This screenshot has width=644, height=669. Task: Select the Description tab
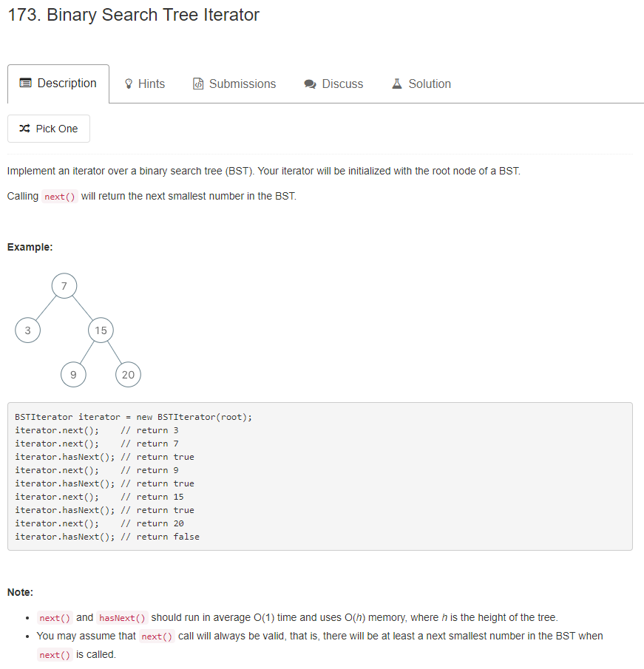click(58, 83)
